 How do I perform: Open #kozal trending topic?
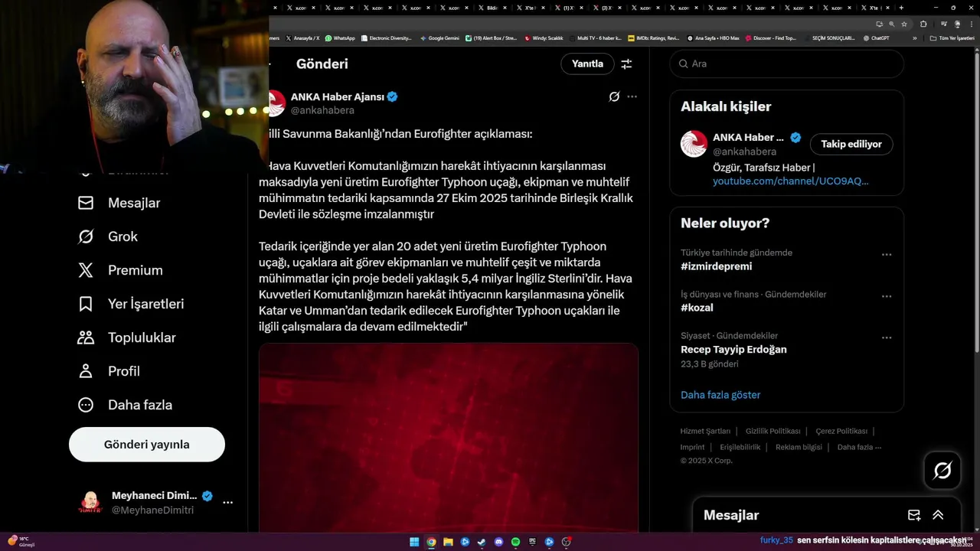tap(697, 308)
